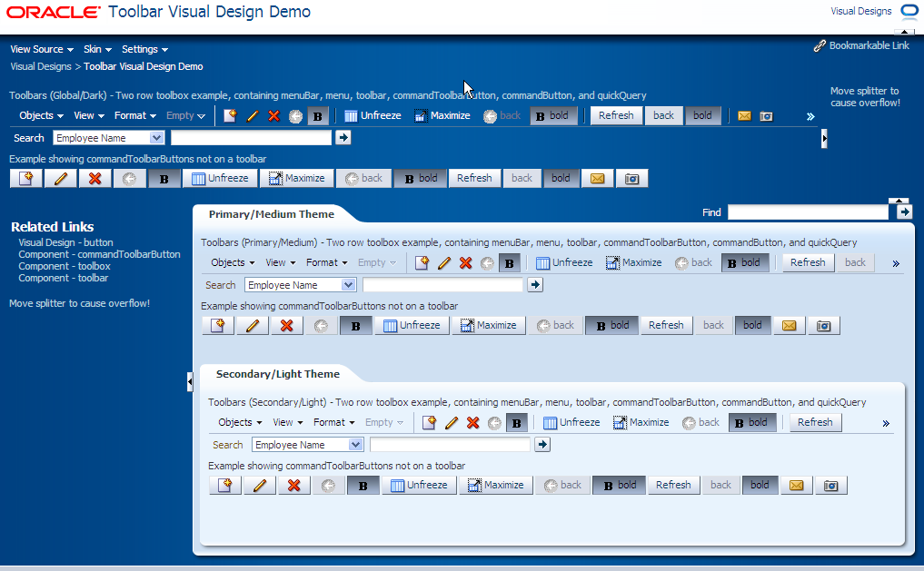Click the mail envelope icon in Global/Dark toolbar
Screen dimensions: 924x571
pyautogui.click(x=744, y=116)
